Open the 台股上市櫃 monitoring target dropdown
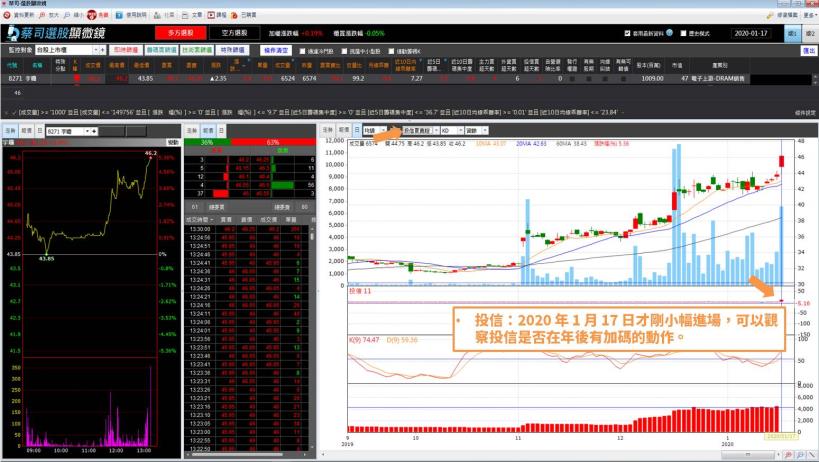 [96, 50]
